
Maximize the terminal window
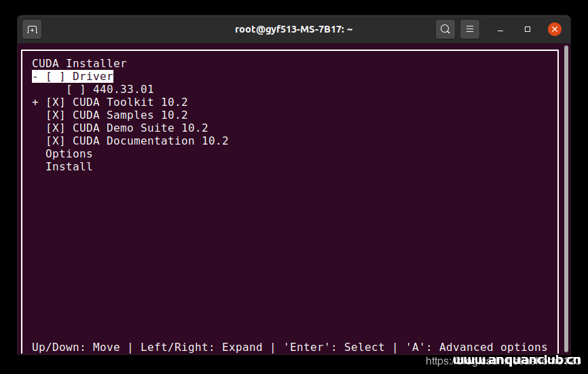528,29
